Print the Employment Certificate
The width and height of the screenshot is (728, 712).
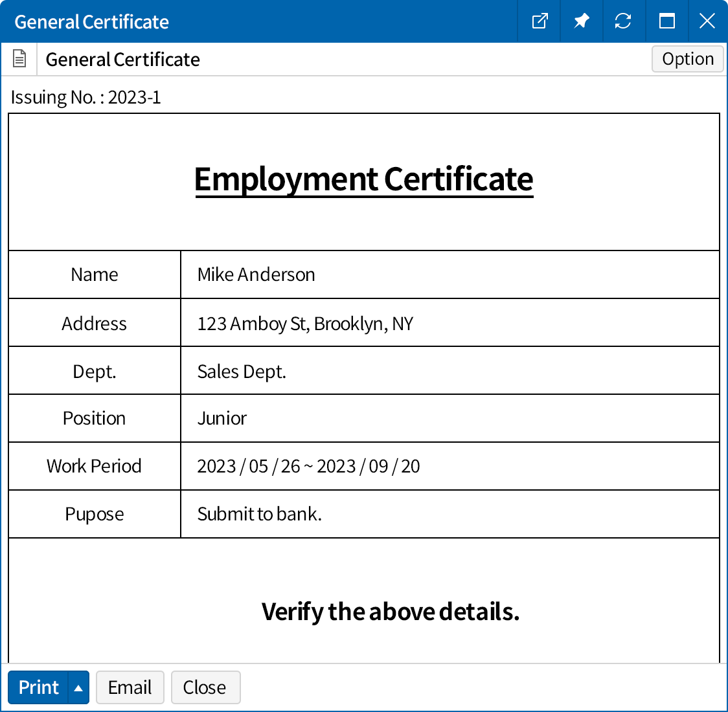[x=39, y=687]
